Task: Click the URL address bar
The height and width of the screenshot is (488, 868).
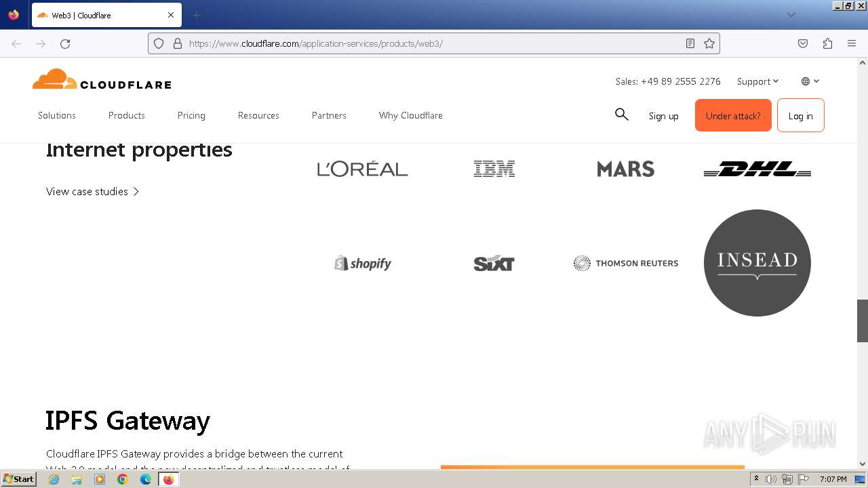Action: click(x=434, y=43)
